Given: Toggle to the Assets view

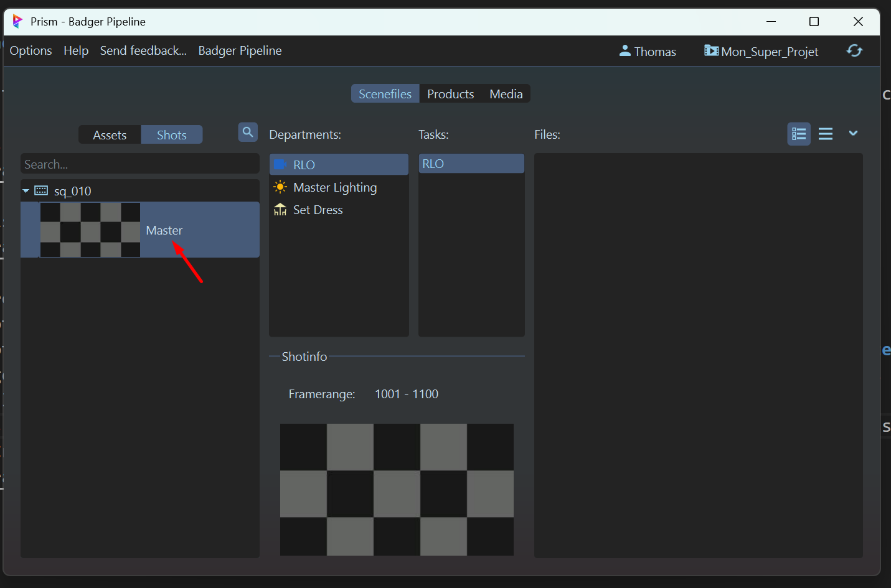Looking at the screenshot, I should point(110,135).
